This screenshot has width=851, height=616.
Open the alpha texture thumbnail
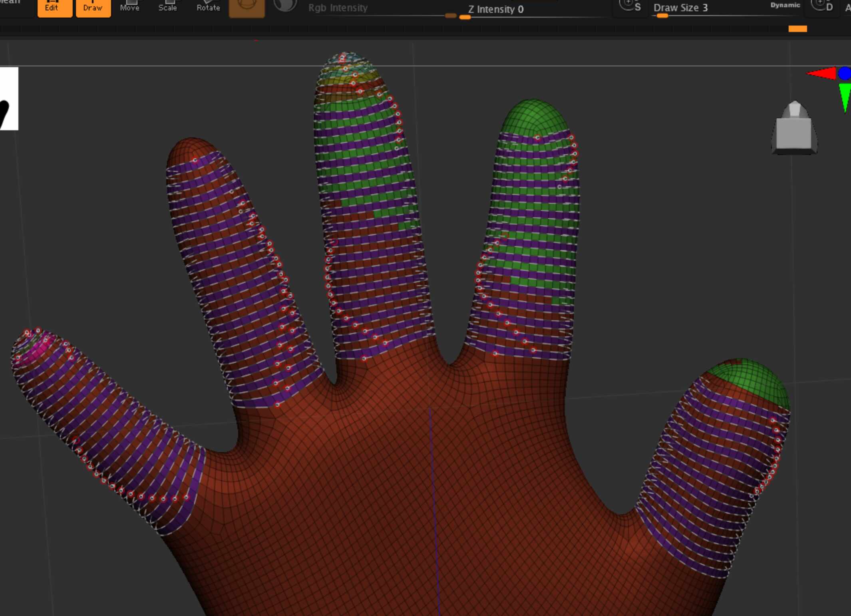click(9, 98)
